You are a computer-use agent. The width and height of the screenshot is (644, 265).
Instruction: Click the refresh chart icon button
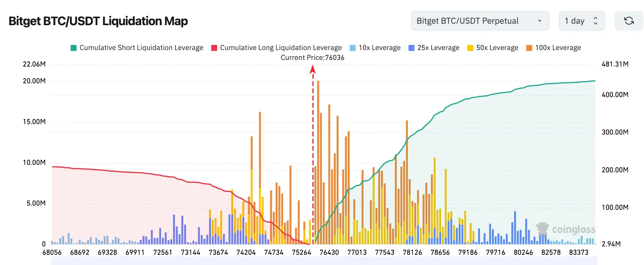[629, 21]
